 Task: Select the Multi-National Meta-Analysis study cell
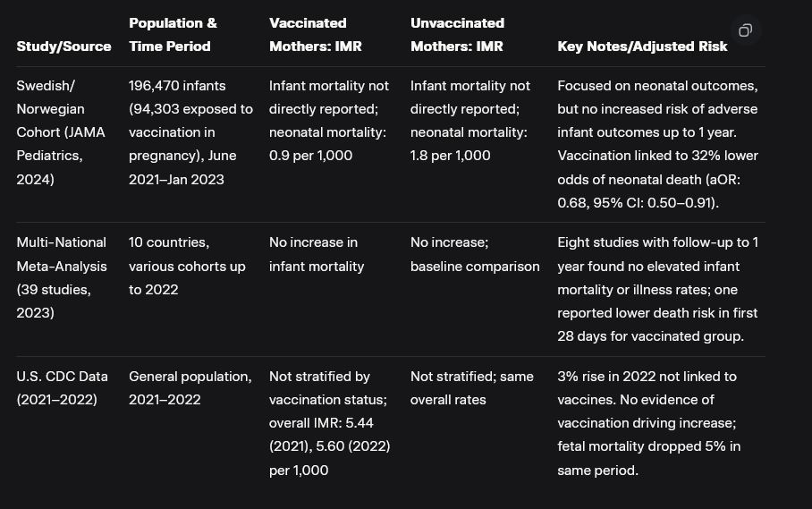tap(61, 277)
